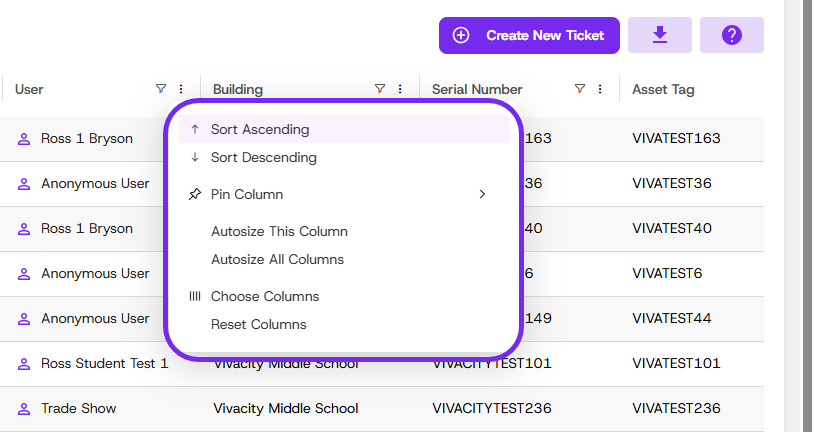Screen dimensions: 814x432
Task: Click the Serial Number column filter icon
Action: (x=580, y=89)
